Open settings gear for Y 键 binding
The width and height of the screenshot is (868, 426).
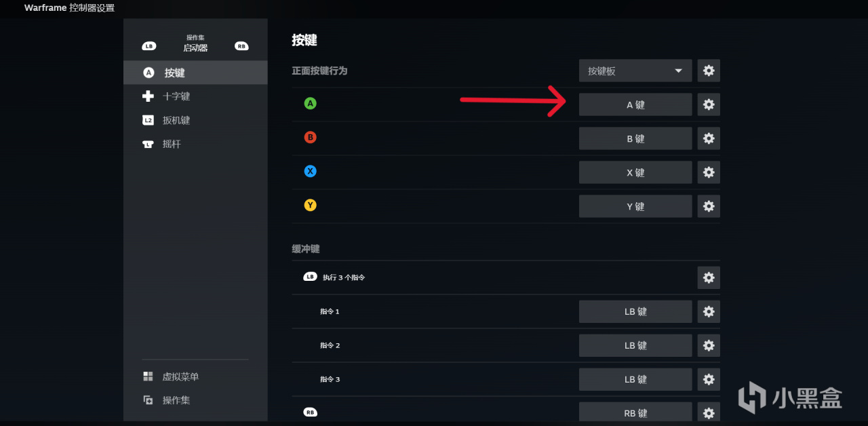[x=709, y=206]
